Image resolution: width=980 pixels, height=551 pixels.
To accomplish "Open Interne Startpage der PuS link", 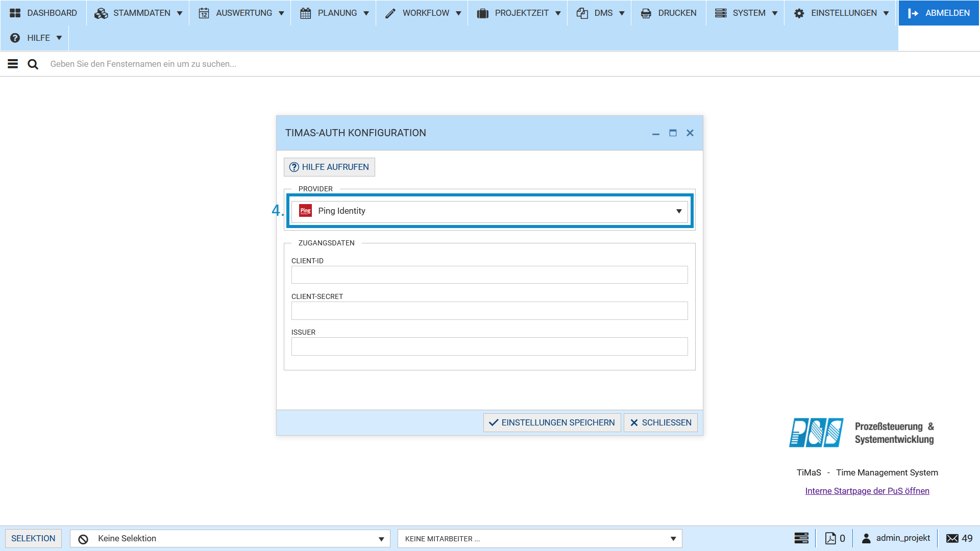I will coord(867,491).
